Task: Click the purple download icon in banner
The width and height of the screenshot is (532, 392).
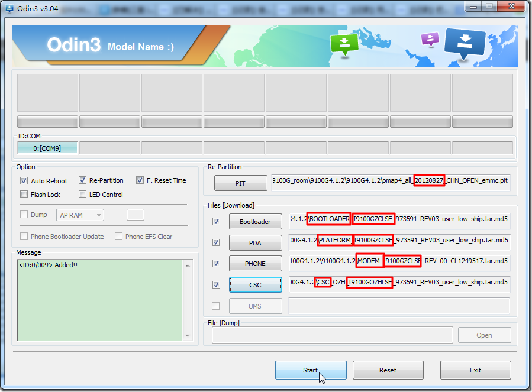Action: tap(430, 39)
